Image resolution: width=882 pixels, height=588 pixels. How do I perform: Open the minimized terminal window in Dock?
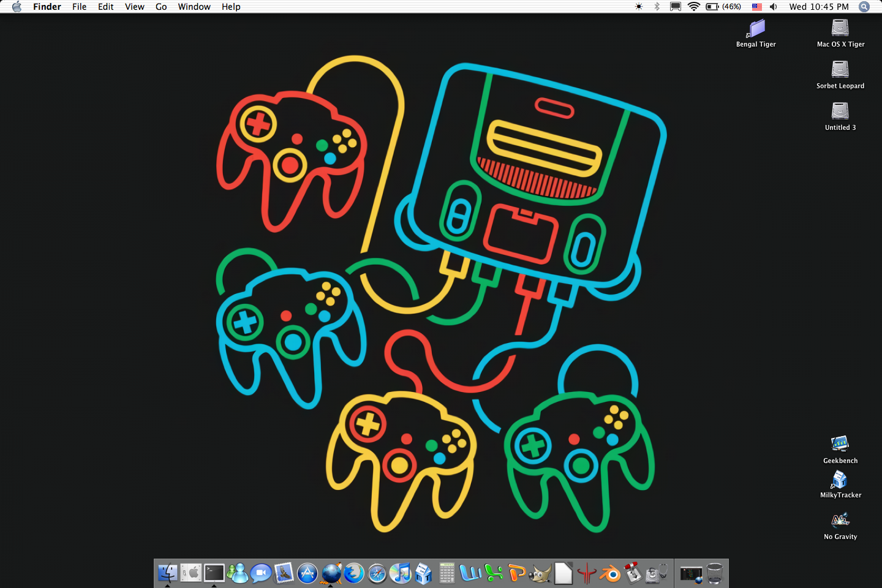point(691,573)
